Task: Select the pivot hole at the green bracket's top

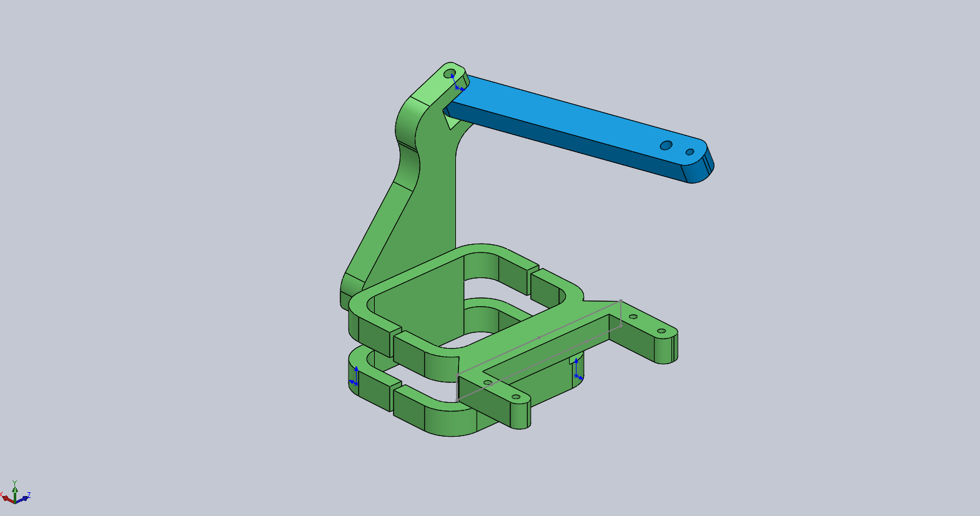Action: coord(448,74)
